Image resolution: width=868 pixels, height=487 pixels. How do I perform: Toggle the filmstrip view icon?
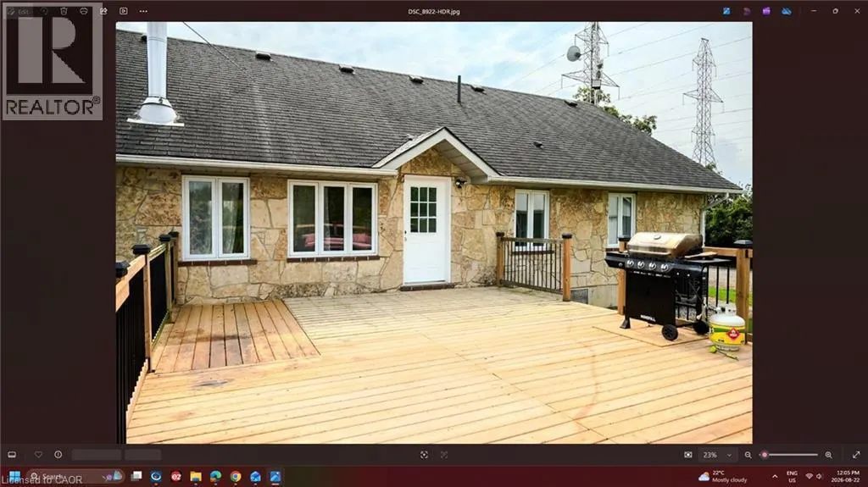click(x=12, y=454)
